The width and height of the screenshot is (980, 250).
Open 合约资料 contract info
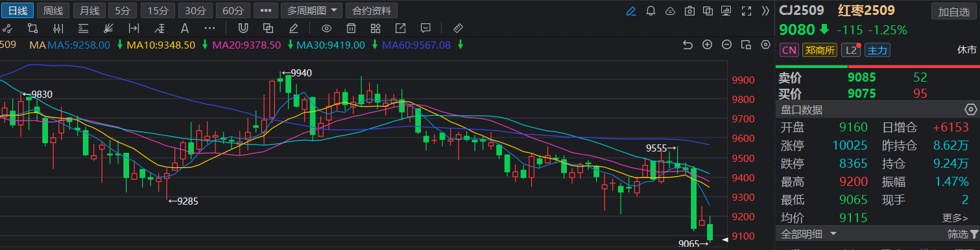(372, 10)
